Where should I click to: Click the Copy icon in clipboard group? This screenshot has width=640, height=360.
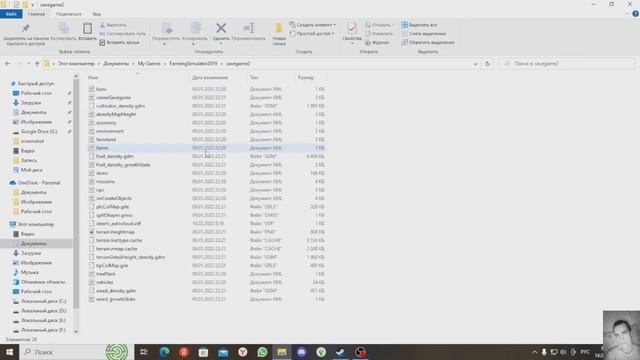[x=63, y=28]
